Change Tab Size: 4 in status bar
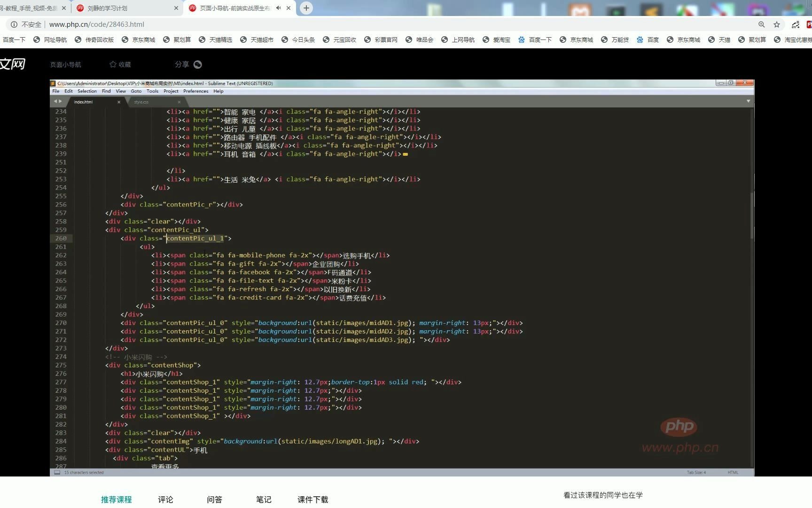The image size is (812, 508). click(696, 472)
